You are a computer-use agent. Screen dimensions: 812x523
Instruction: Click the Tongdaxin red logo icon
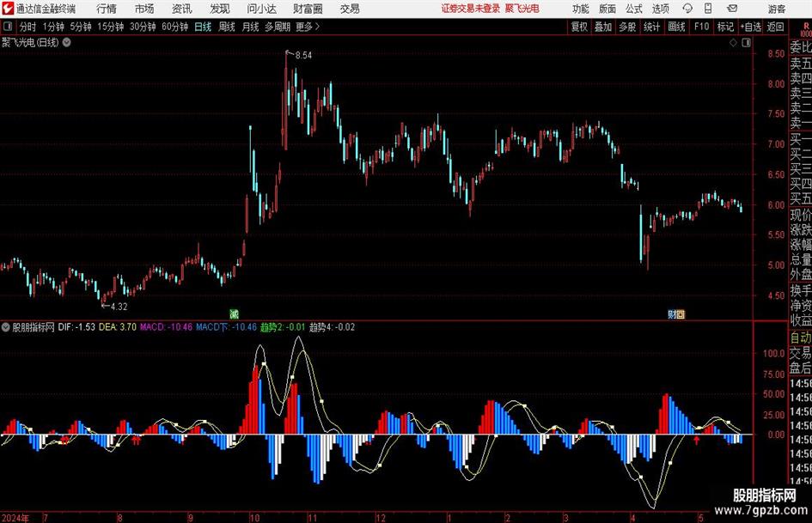click(8, 9)
